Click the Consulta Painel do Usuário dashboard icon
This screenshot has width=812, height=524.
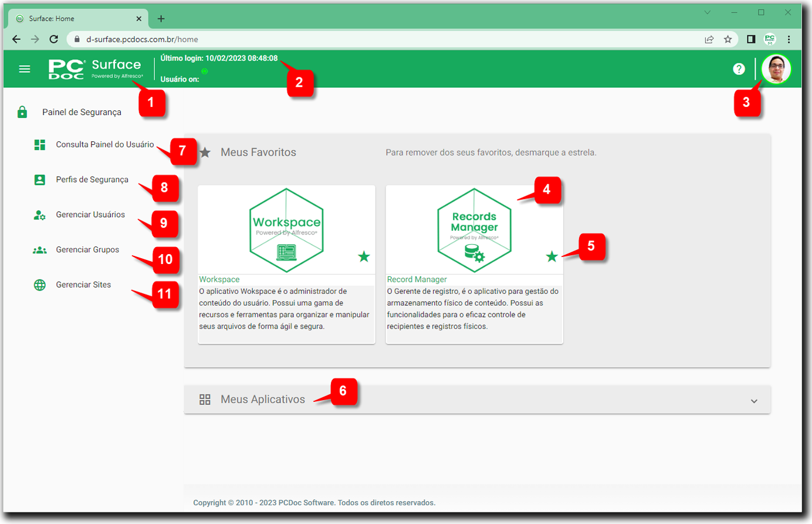click(x=40, y=145)
